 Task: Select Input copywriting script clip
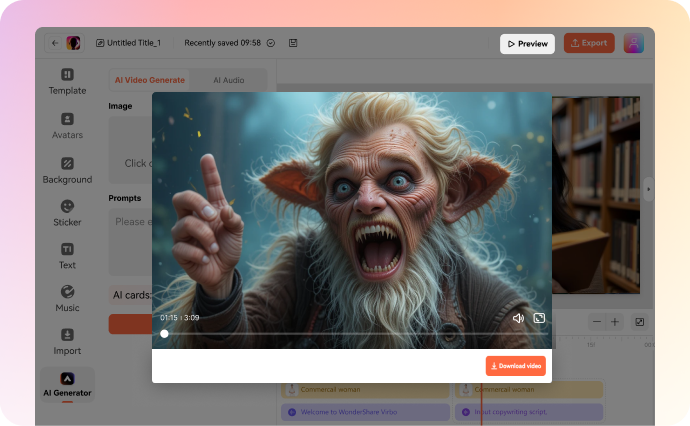pyautogui.click(x=529, y=412)
